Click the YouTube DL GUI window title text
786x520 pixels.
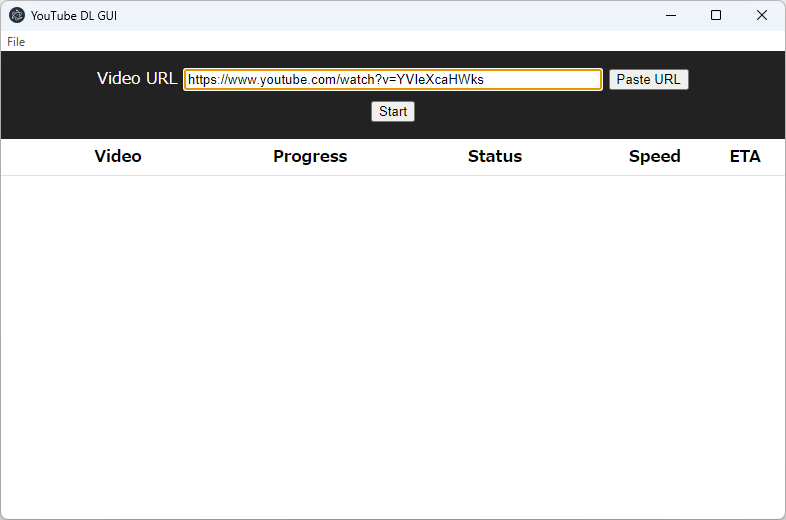click(74, 16)
